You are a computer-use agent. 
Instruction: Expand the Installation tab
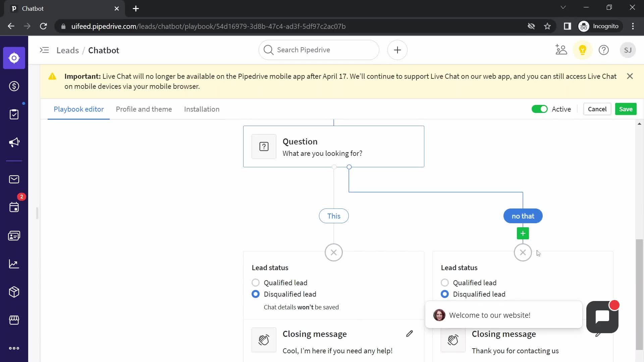202,109
